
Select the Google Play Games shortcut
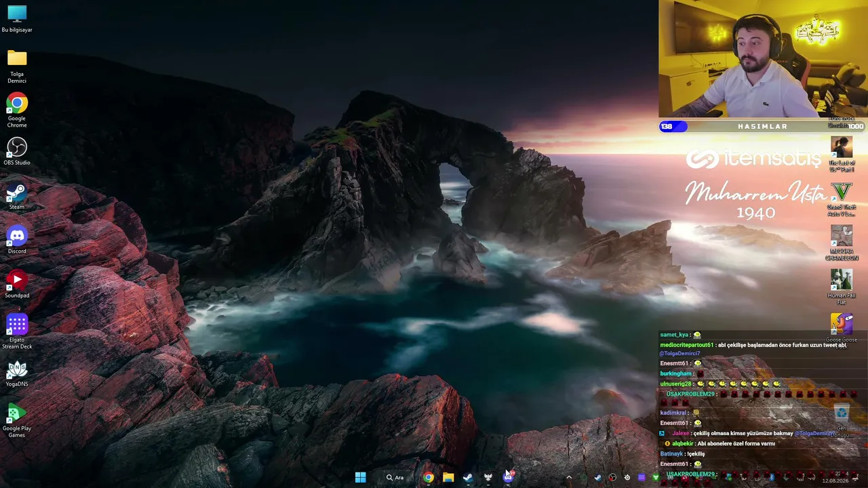[17, 421]
